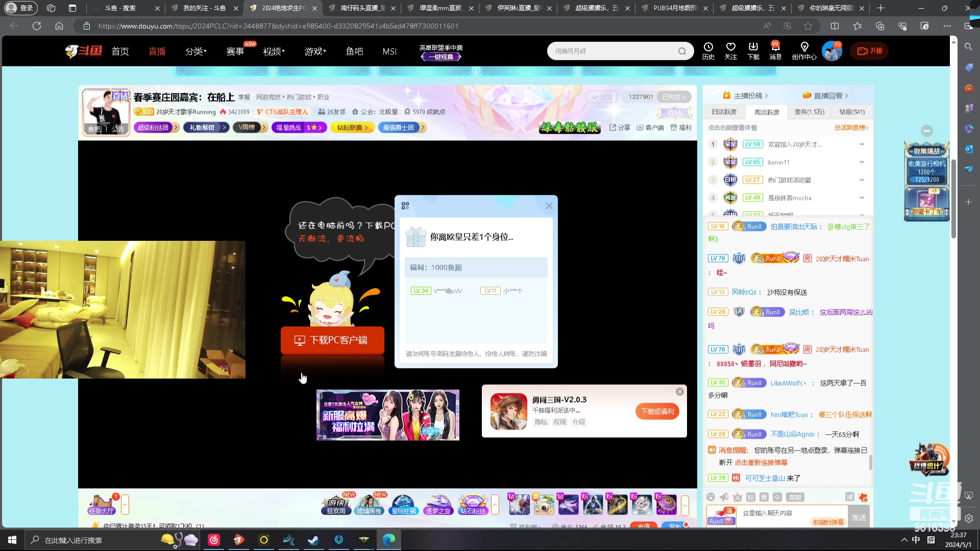
Task: Click the 分享 share icon above the player
Action: (619, 128)
